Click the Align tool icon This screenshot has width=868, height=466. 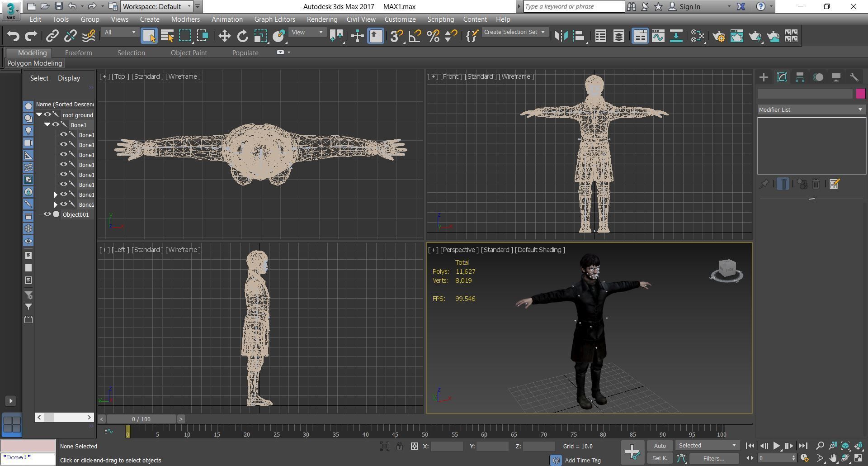pyautogui.click(x=579, y=36)
